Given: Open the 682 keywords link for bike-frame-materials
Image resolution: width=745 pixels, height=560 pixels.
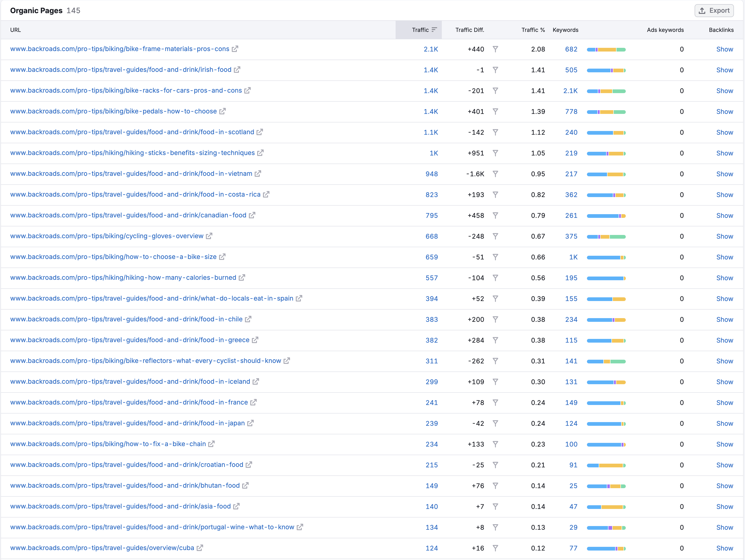Looking at the screenshot, I should pos(571,49).
